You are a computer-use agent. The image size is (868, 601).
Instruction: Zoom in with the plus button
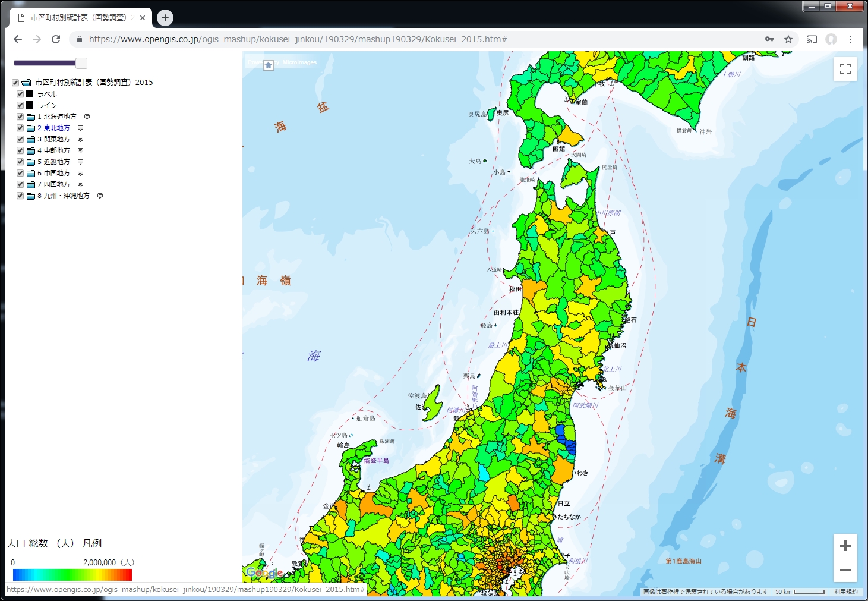[x=845, y=546]
